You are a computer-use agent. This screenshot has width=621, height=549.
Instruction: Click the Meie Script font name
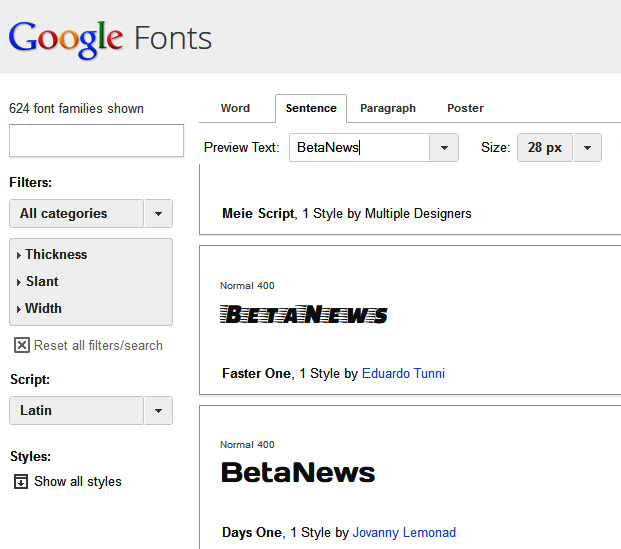[x=258, y=214]
